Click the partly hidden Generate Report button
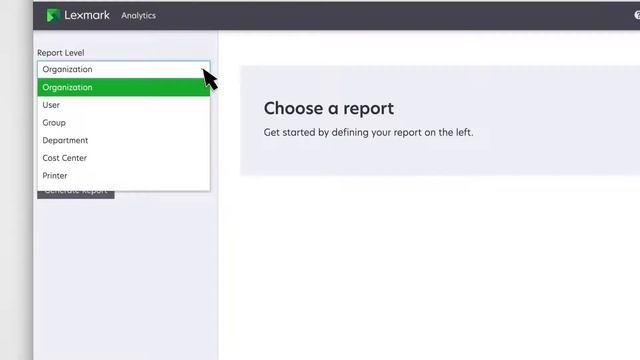 [76, 195]
